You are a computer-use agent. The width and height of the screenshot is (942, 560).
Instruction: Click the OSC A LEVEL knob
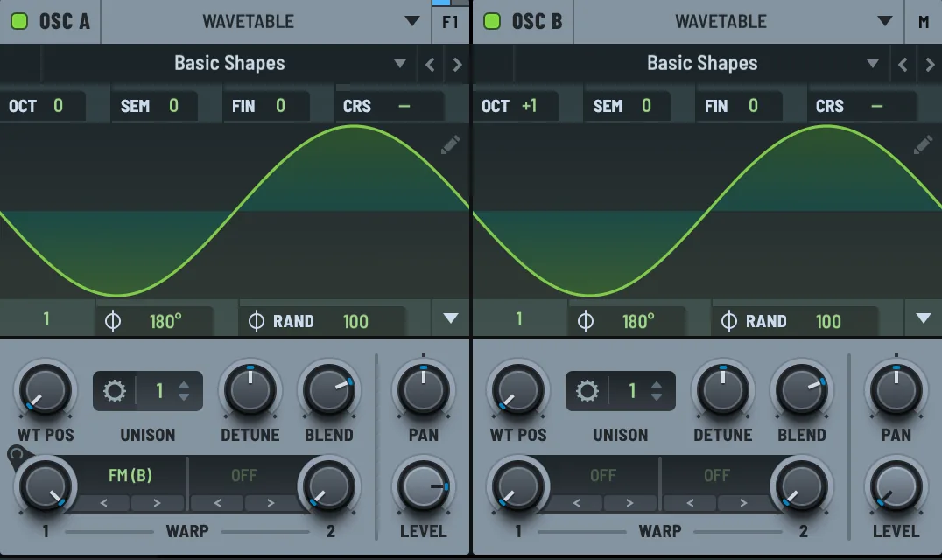[x=424, y=486]
